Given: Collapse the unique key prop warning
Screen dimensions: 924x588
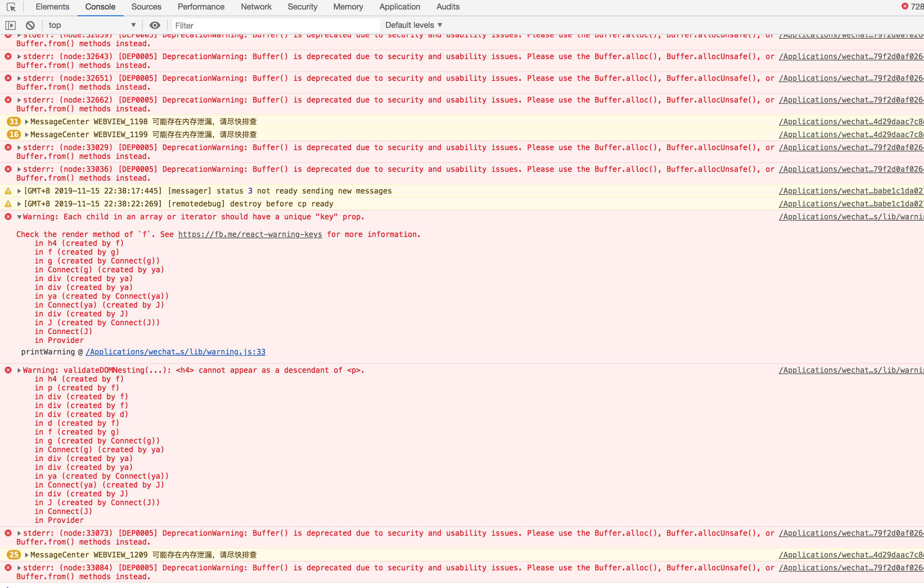Looking at the screenshot, I should click(19, 218).
